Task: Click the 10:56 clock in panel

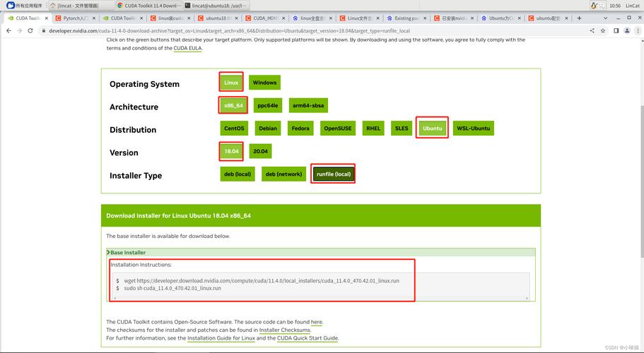Action: click(x=615, y=6)
